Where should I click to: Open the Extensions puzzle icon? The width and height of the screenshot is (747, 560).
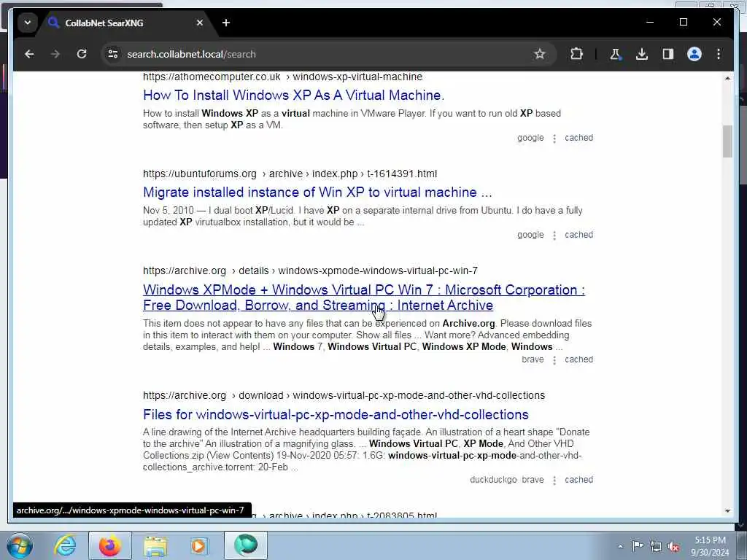[576, 54]
